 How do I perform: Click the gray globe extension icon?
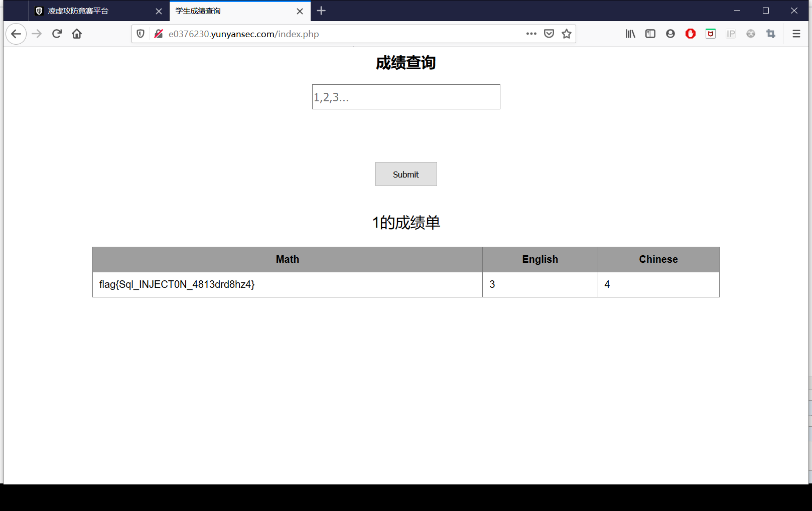pyautogui.click(x=751, y=34)
